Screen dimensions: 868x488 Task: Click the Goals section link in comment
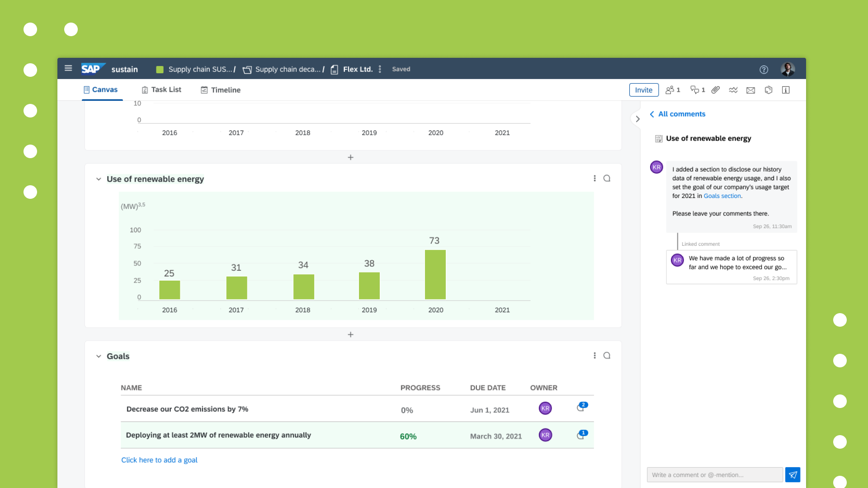[722, 196]
